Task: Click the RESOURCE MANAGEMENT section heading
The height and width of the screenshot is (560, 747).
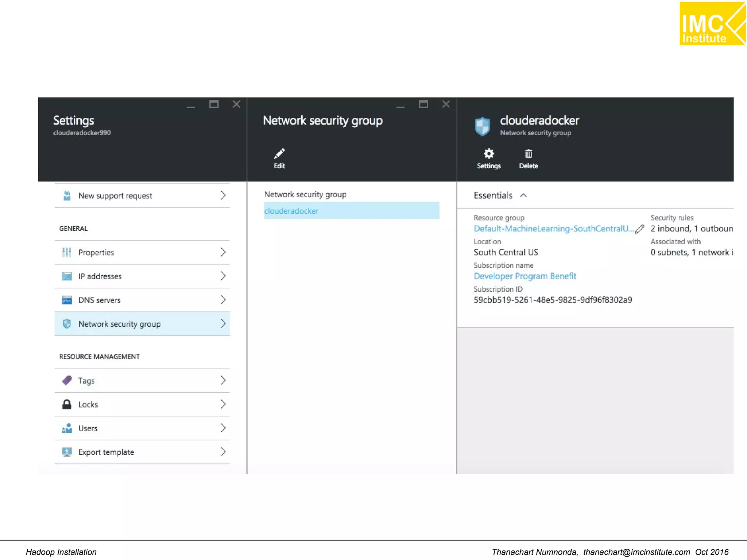Action: pos(100,357)
